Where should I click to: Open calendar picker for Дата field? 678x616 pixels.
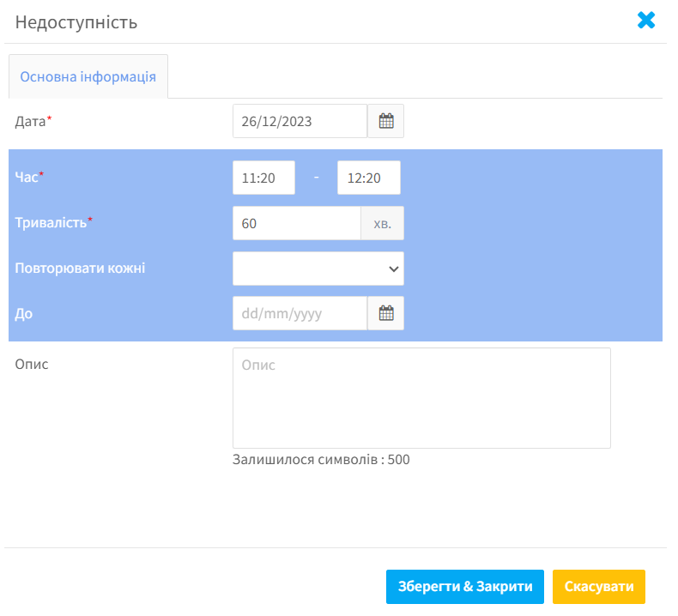pyautogui.click(x=385, y=121)
